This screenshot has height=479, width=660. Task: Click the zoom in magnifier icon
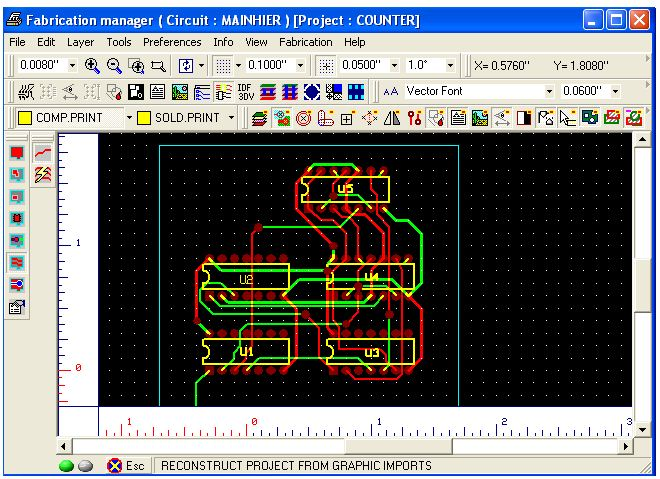pos(91,66)
